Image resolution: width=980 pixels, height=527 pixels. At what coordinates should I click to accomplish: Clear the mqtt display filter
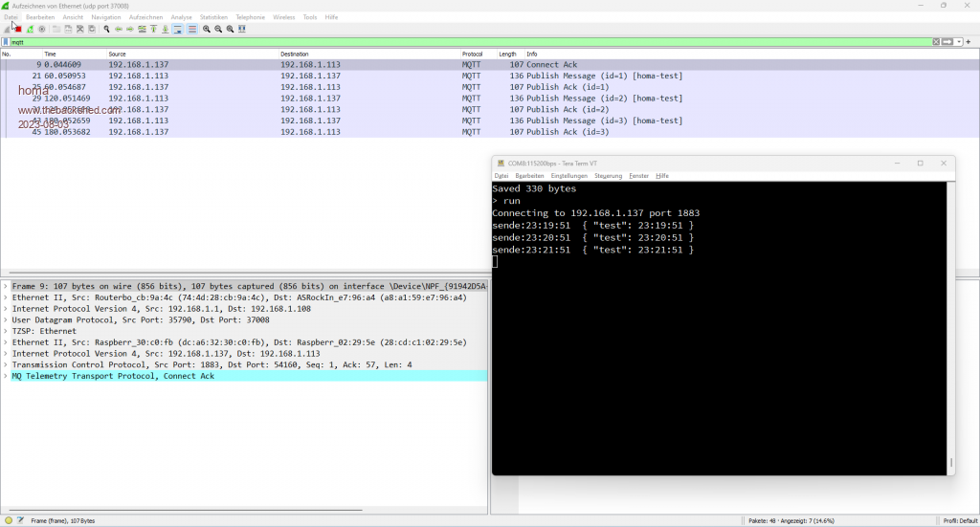coord(936,42)
